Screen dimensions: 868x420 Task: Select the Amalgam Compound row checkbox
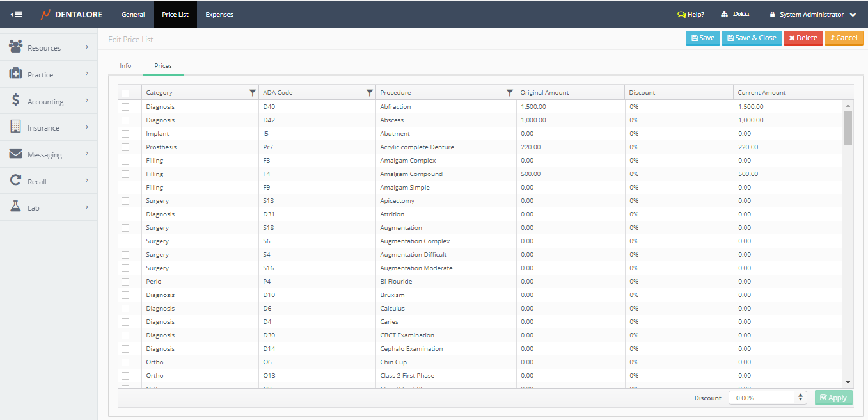(x=125, y=174)
